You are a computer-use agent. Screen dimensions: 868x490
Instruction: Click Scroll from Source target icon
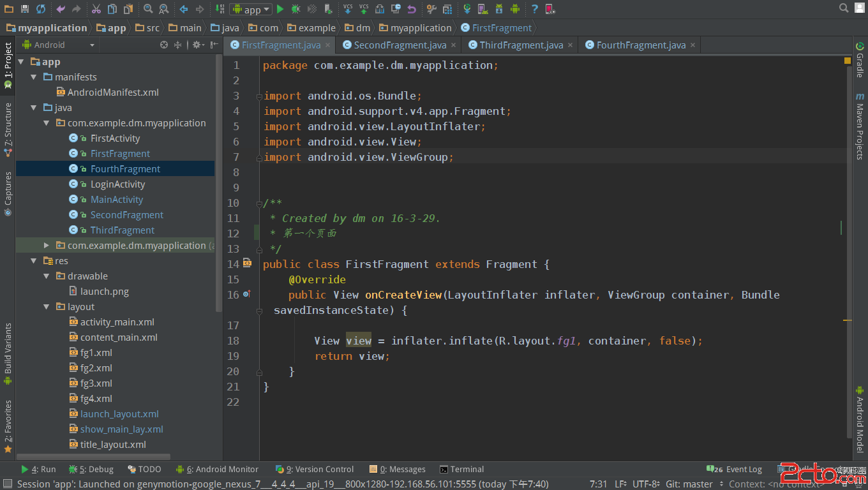[164, 45]
